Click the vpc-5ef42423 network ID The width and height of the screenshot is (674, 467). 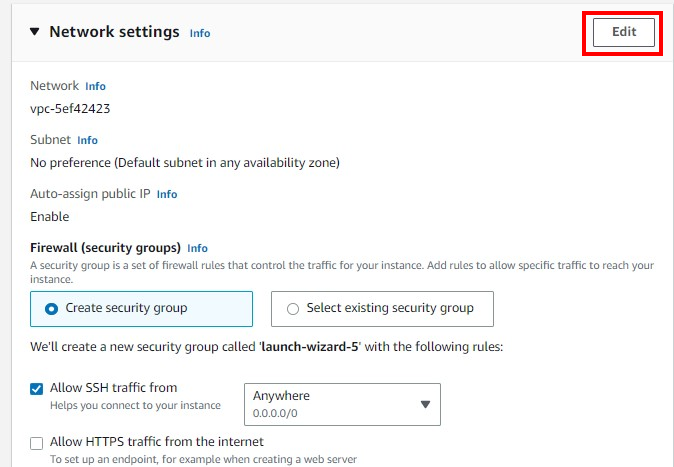tap(70, 108)
